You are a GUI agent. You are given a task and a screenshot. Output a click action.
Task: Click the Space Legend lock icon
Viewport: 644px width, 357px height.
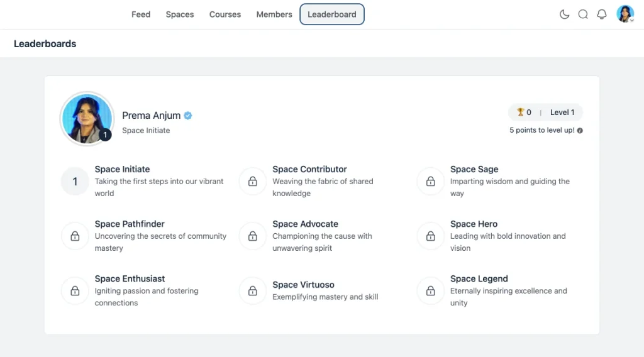click(430, 291)
